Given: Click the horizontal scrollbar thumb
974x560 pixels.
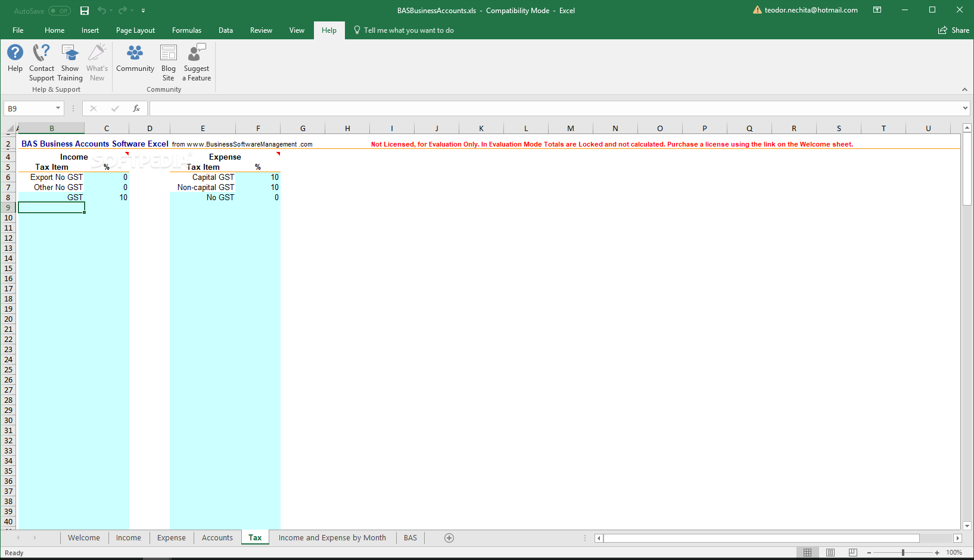Looking at the screenshot, I should (x=761, y=538).
